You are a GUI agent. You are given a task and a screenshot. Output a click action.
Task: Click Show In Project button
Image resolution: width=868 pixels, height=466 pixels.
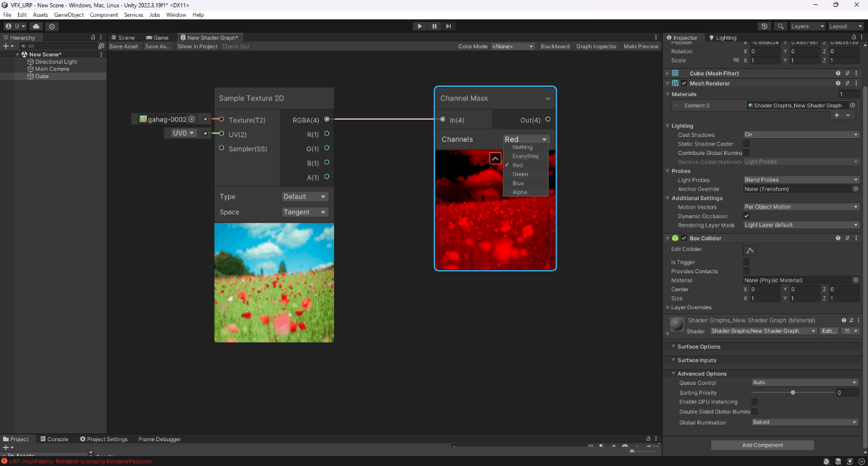pyautogui.click(x=197, y=46)
